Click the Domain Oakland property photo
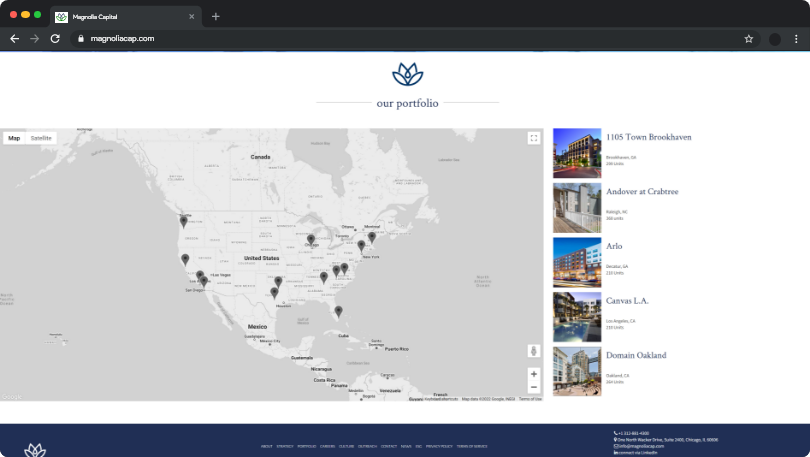The image size is (810, 457). (577, 371)
